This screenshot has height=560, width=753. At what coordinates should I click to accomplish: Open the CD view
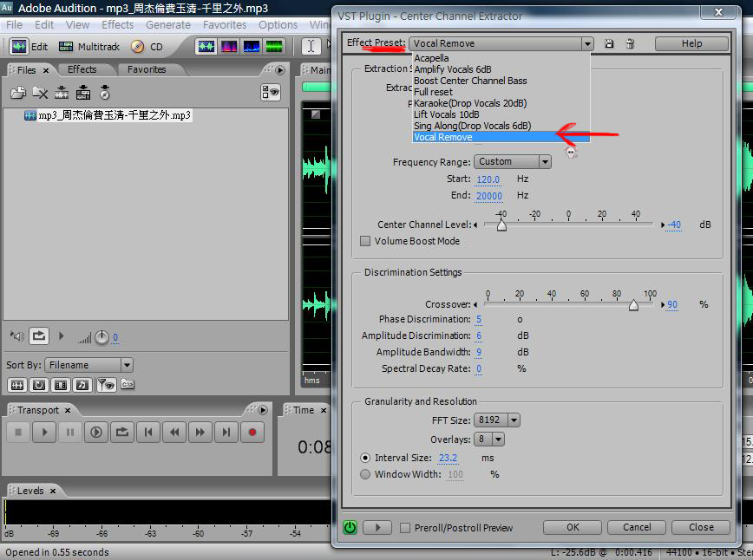pyautogui.click(x=147, y=47)
